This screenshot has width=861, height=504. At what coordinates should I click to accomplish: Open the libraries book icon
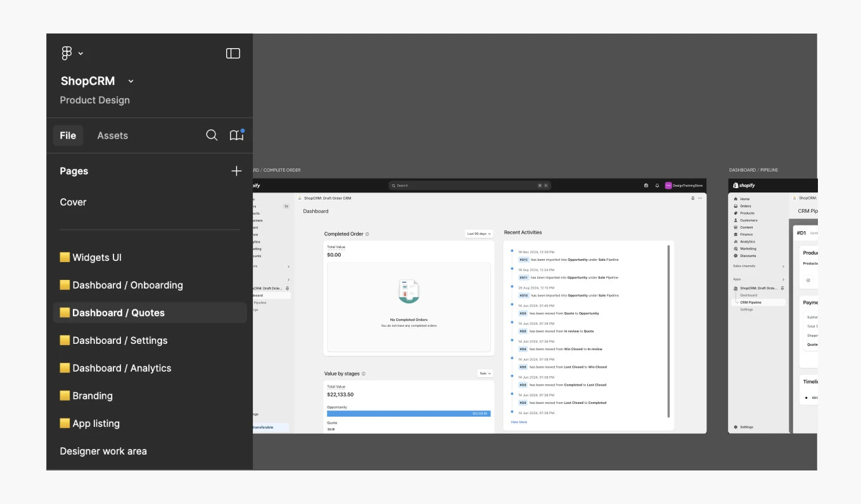[x=236, y=135]
